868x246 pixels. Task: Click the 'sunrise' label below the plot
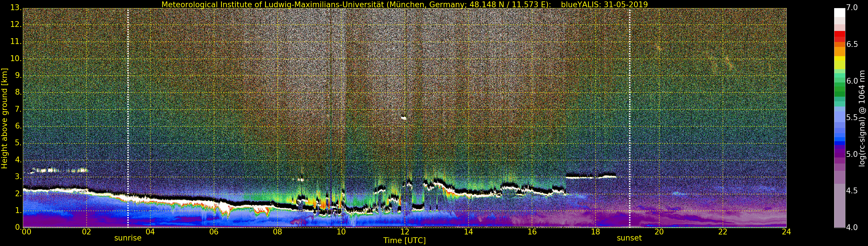tap(128, 238)
